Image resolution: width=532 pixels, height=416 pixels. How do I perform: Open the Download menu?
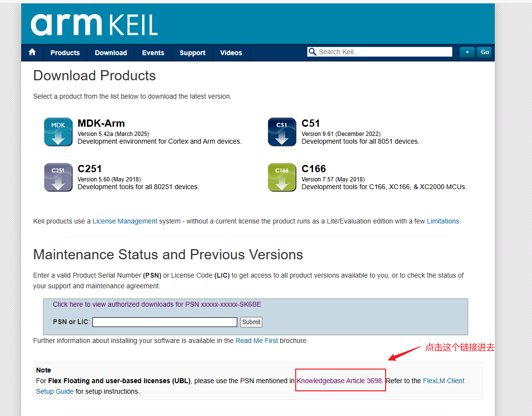coord(111,53)
